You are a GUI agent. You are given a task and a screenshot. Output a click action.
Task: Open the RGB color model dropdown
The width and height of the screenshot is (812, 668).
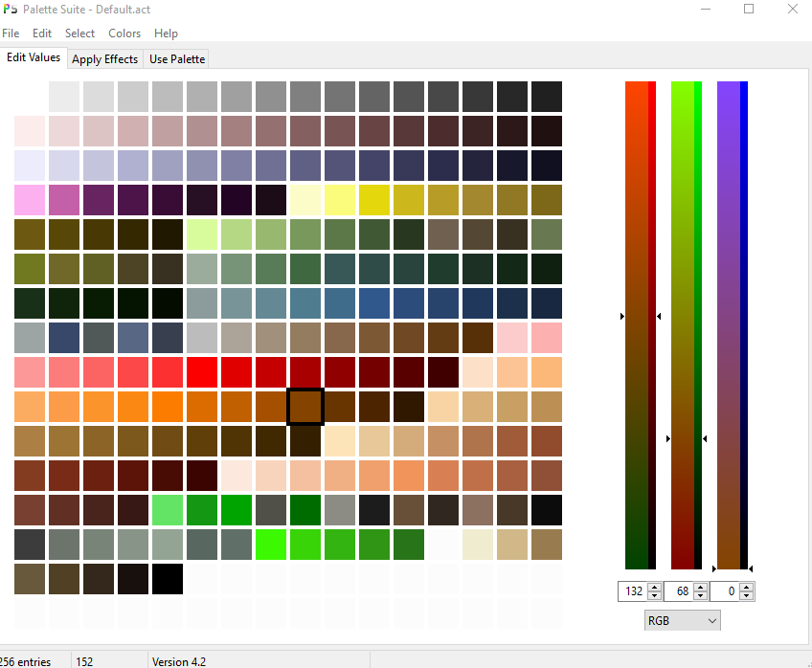click(x=682, y=620)
